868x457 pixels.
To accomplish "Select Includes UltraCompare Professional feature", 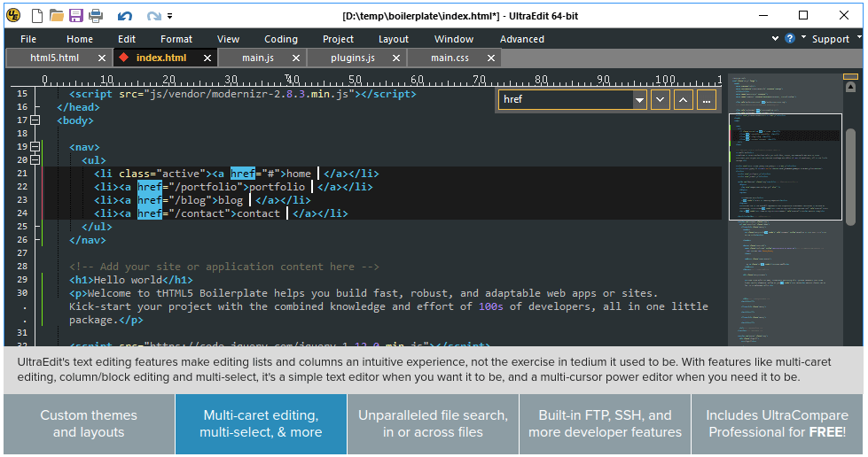I will (x=778, y=424).
